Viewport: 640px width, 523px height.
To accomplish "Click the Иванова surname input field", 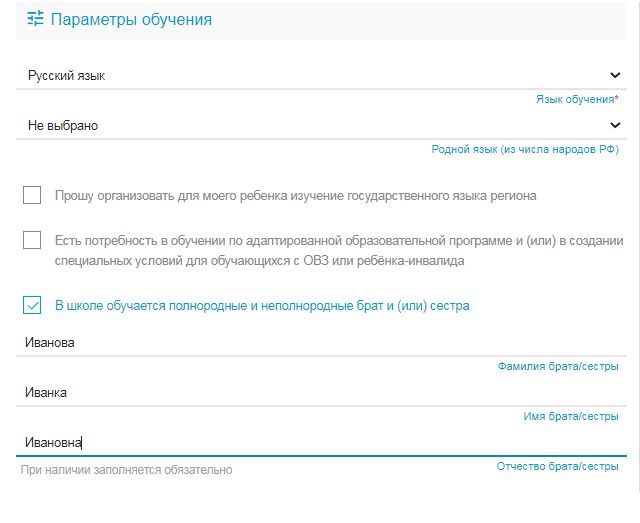I will [321, 343].
